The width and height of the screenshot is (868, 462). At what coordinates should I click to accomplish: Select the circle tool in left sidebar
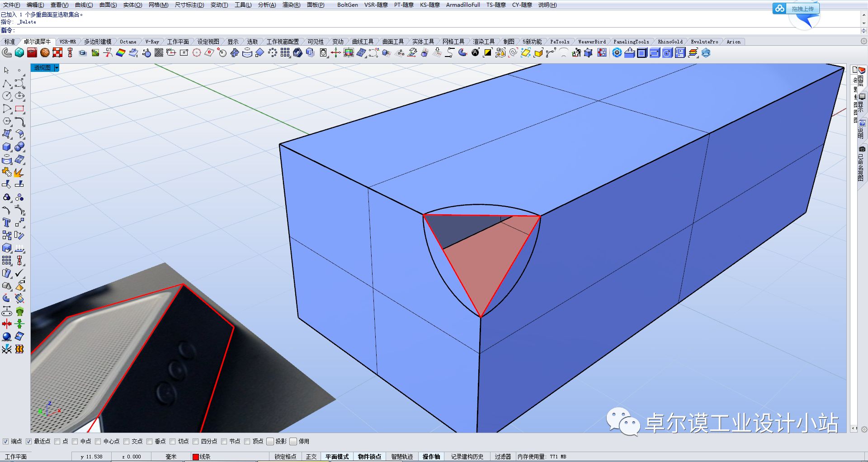(x=6, y=96)
